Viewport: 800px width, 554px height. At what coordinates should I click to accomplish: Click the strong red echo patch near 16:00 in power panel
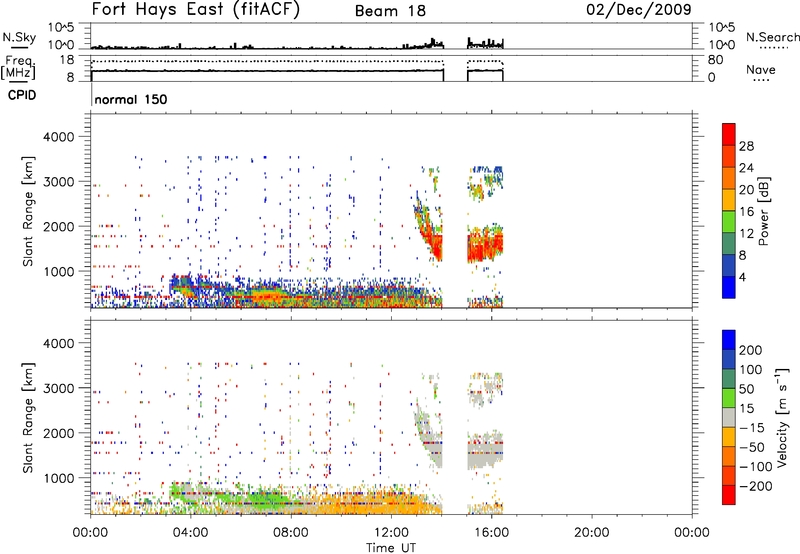[x=486, y=247]
